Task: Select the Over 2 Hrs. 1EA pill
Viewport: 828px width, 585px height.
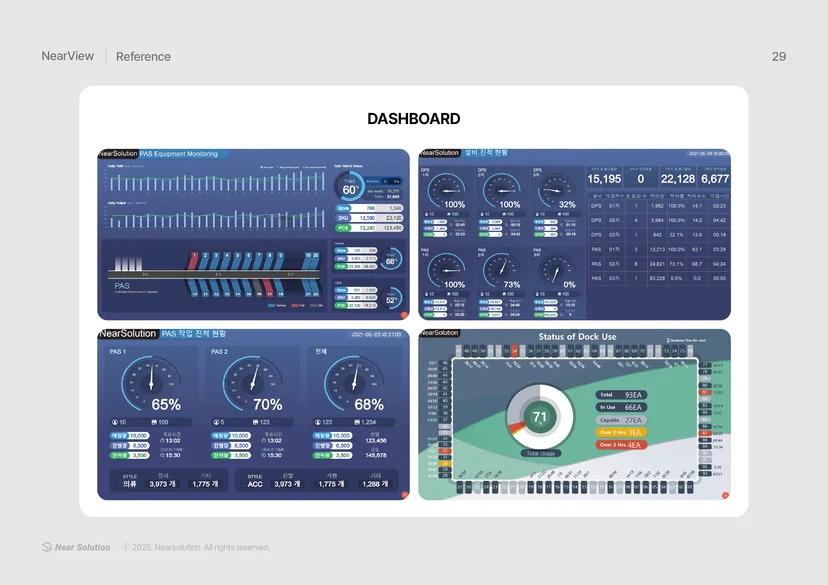Action: point(621,432)
